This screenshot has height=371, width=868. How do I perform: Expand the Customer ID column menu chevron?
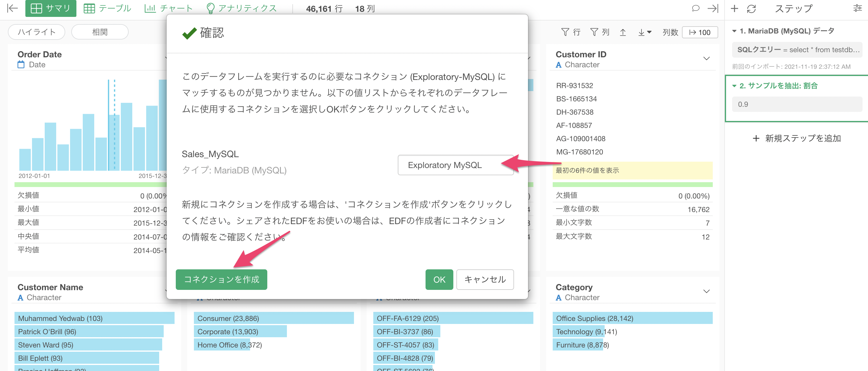[706, 59]
